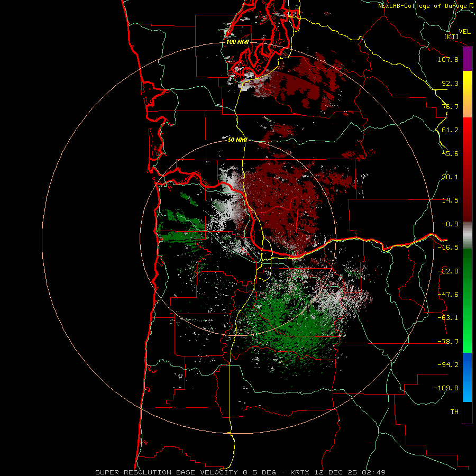The height and width of the screenshot is (476, 476).
Task: Click the -109.8 scale value
Action: (446, 388)
